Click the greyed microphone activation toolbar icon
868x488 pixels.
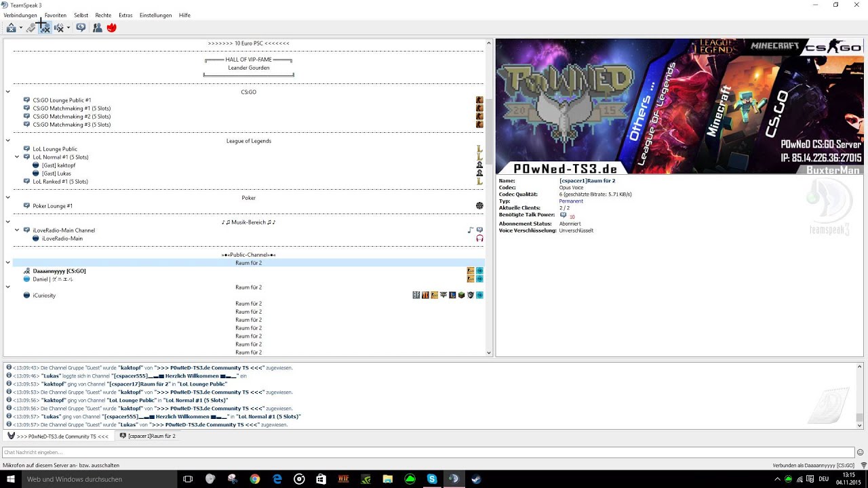coord(31,28)
